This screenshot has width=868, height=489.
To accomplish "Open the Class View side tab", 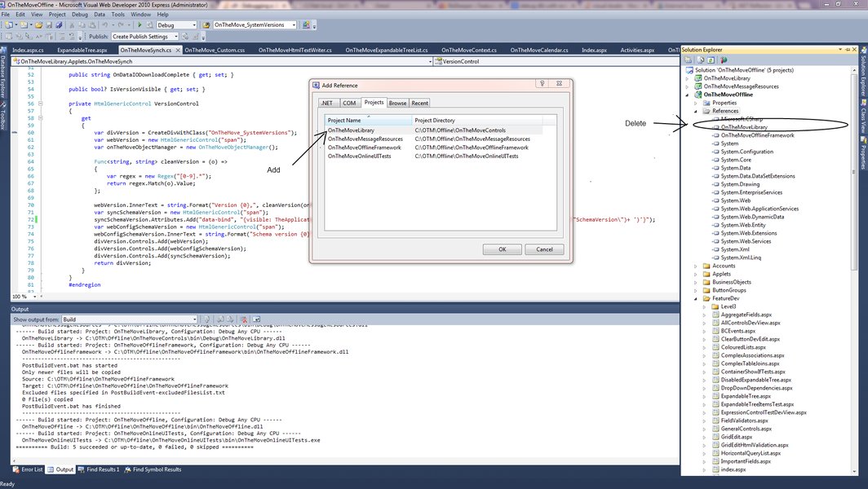I will (863, 117).
